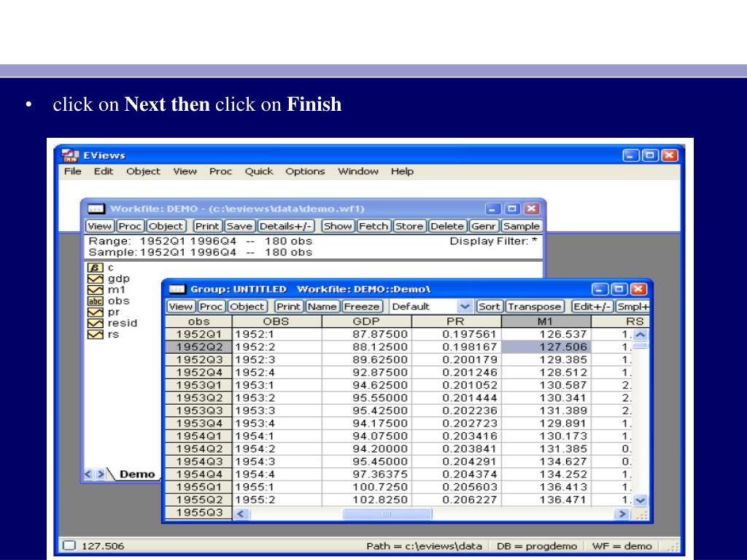Image resolution: width=747 pixels, height=560 pixels.
Task: Click Sample button in Workfile toolbar
Action: [x=521, y=226]
